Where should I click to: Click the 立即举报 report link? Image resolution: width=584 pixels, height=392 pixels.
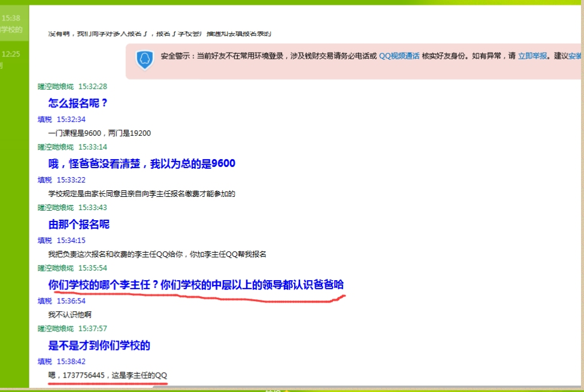pos(532,56)
